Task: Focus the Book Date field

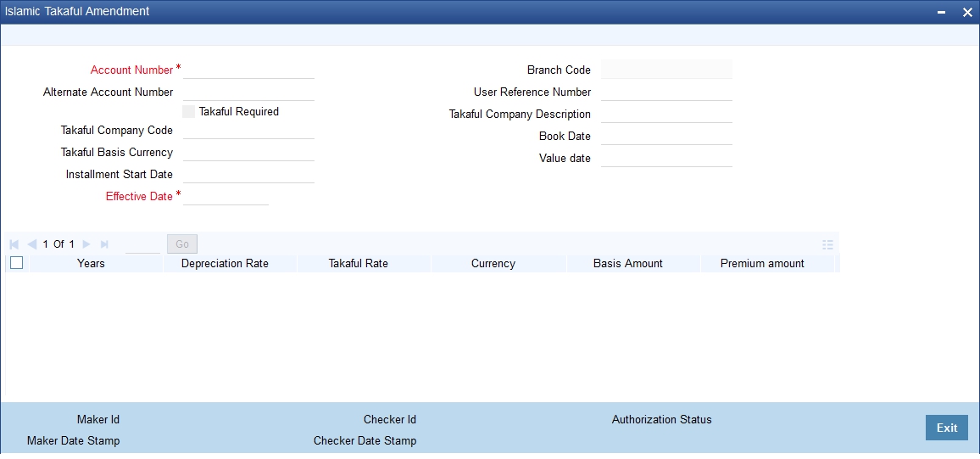Action: coord(666,136)
